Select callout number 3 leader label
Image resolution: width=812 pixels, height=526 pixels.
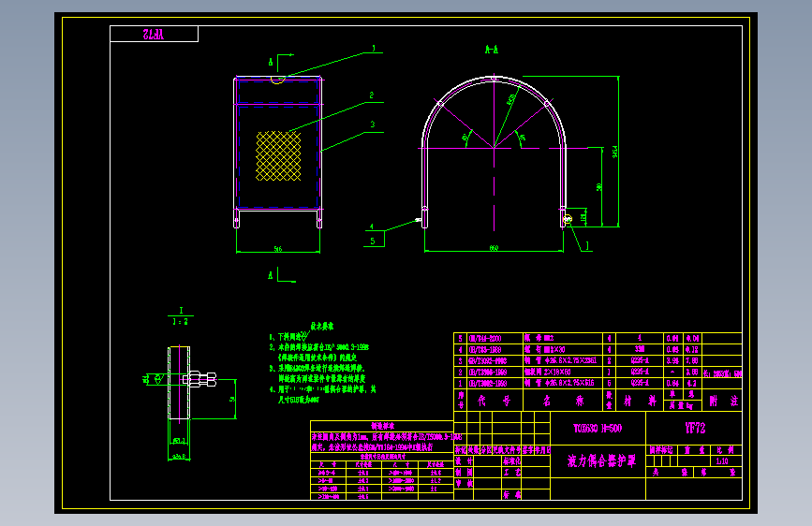pos(373,124)
